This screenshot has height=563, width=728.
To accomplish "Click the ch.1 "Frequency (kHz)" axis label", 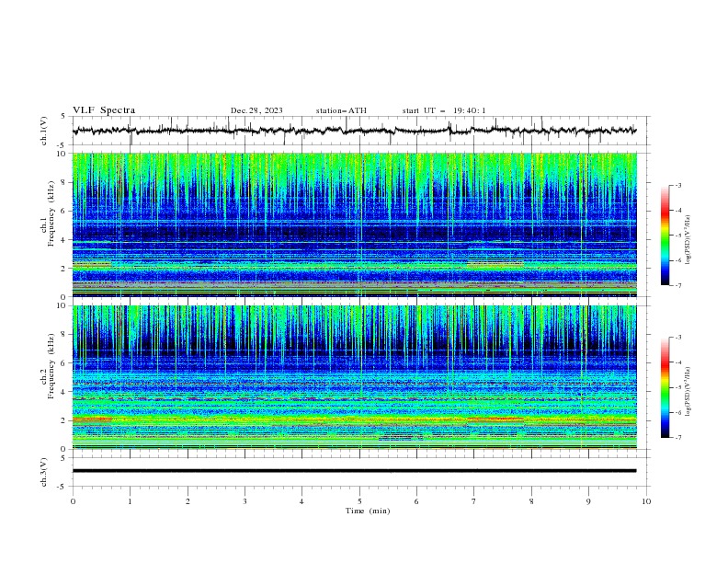I will coord(51,214).
